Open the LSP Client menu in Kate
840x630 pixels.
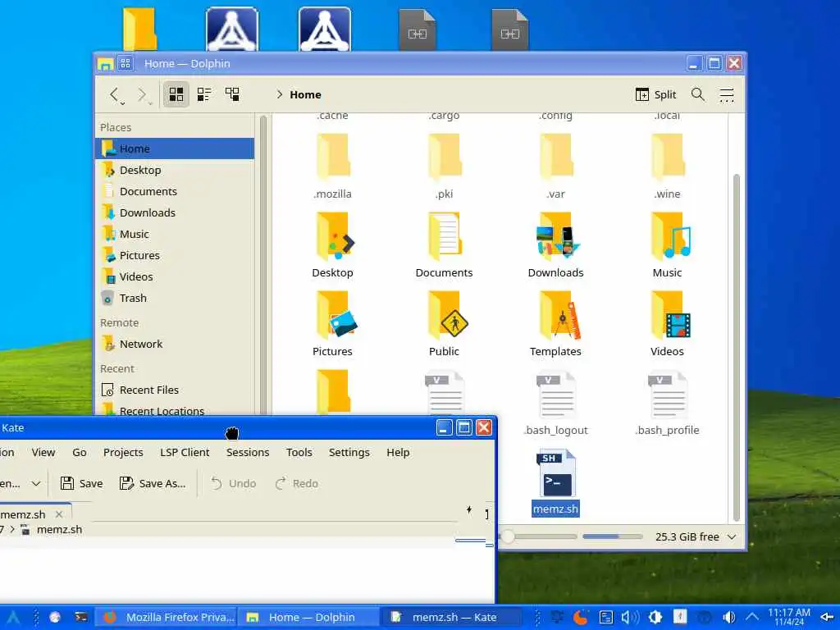185,452
